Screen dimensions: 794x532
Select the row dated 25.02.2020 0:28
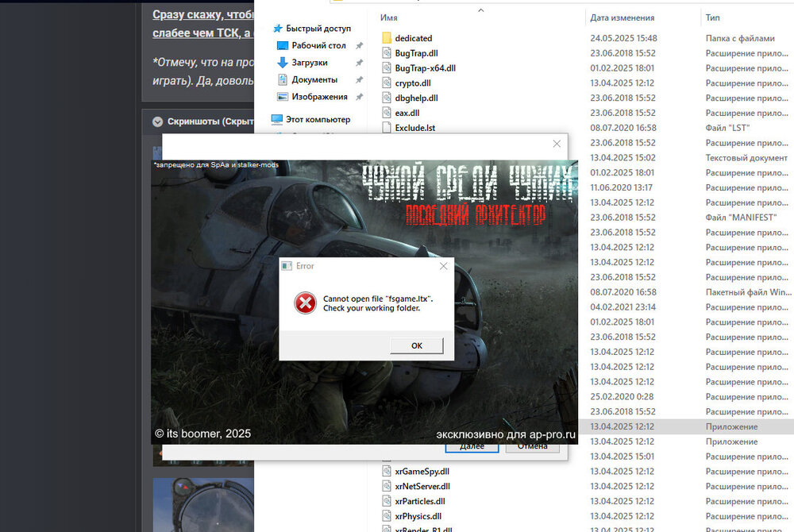pos(622,397)
